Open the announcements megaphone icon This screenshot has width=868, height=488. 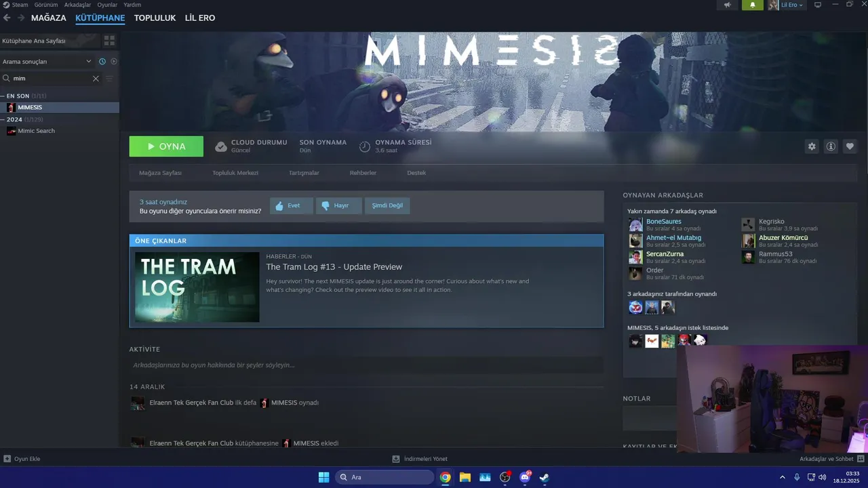(728, 5)
